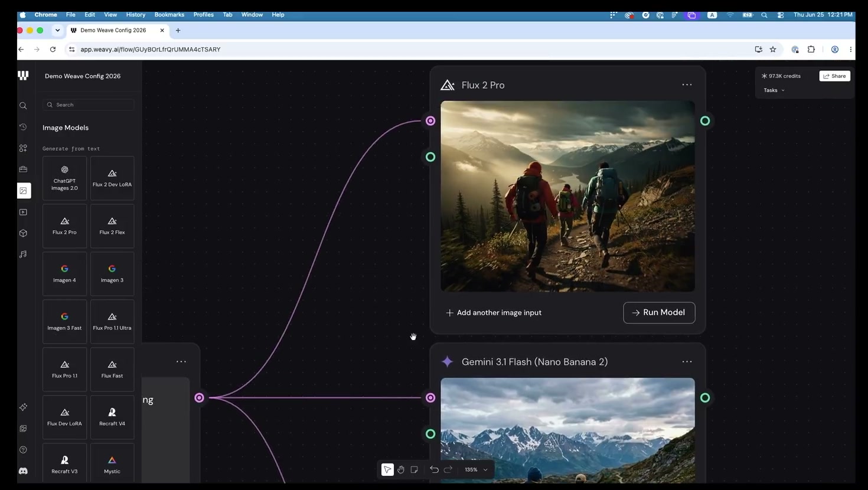Click the model Search field
868x490 pixels.
click(x=89, y=104)
